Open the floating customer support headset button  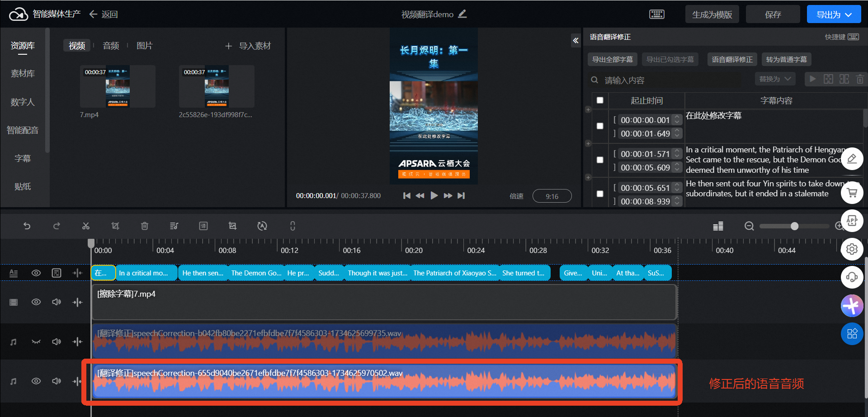(x=852, y=277)
